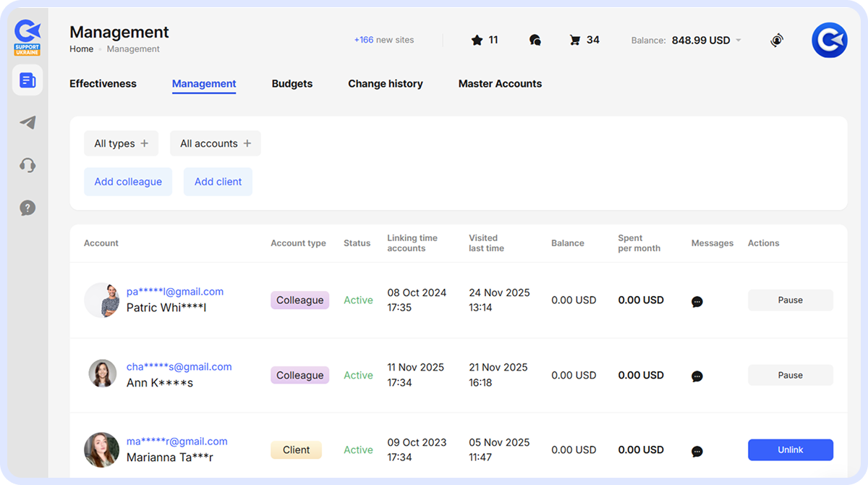Open the Balance currency dropdown
Screen dimensions: 868x485
pyautogui.click(x=739, y=41)
